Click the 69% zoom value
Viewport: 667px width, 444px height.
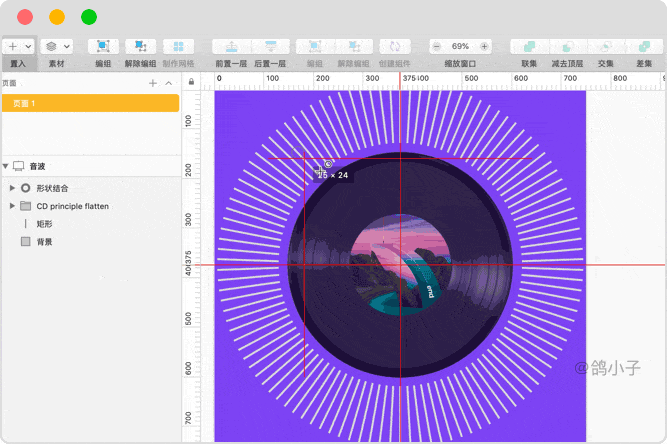[460, 46]
